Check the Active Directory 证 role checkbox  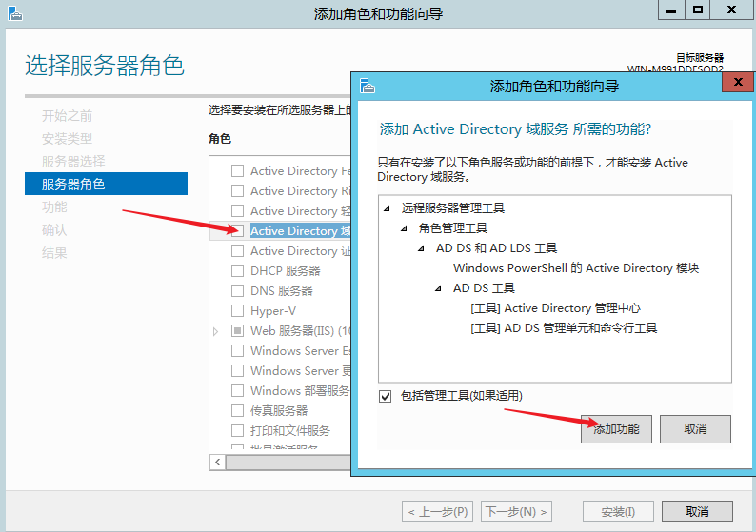pyautogui.click(x=237, y=251)
